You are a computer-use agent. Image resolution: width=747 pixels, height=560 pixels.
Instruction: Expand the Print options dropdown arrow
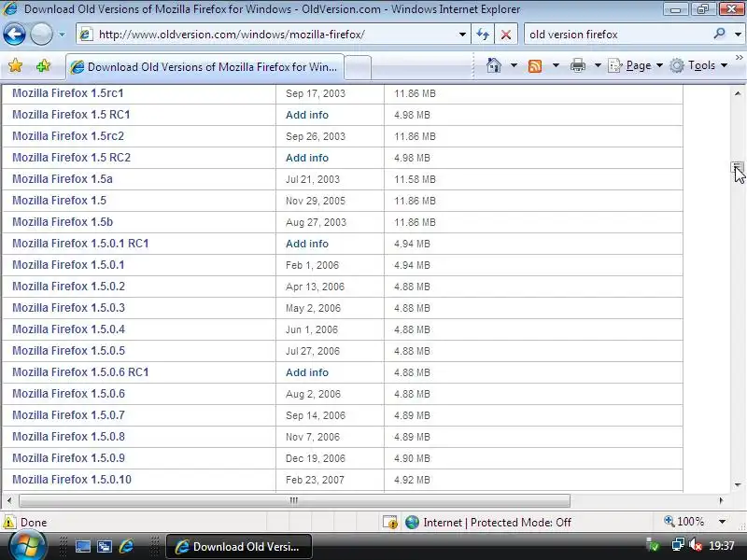(x=598, y=65)
